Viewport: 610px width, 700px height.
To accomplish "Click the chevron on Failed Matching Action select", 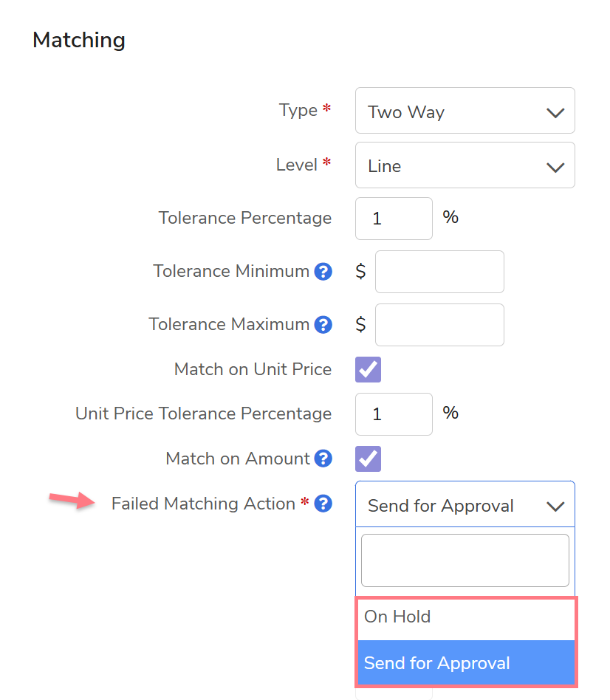I will 555,507.
